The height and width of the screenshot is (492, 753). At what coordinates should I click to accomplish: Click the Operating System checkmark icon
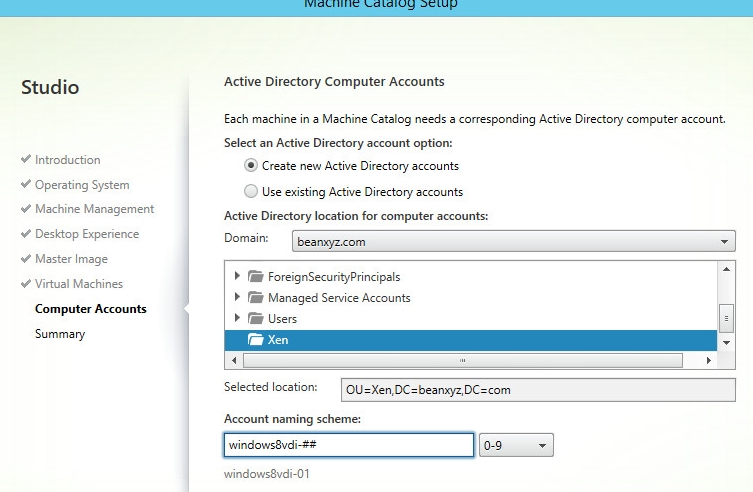point(26,184)
